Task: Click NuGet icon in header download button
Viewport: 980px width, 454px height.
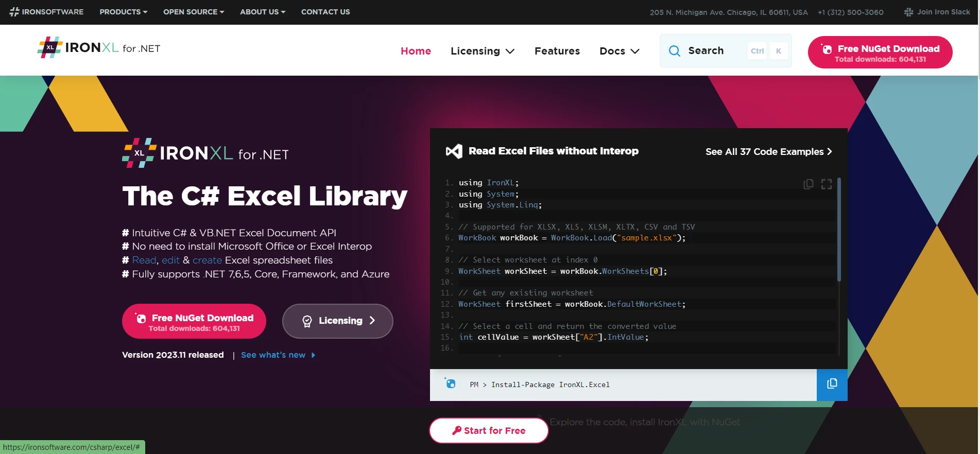Action: pos(827,49)
